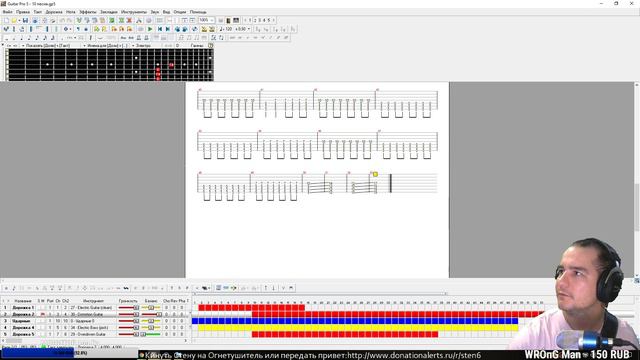Click track button 3 in toolbar
Viewport: 640px width, 360px height.
click(x=260, y=20)
